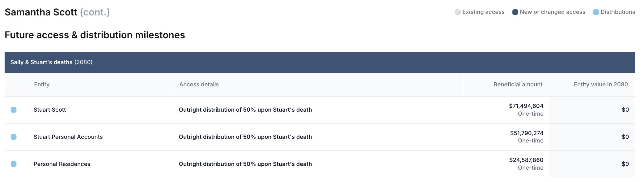Click the marker beside Personal Residences
Viewport: 644px width, 182px height.
pos(14,164)
